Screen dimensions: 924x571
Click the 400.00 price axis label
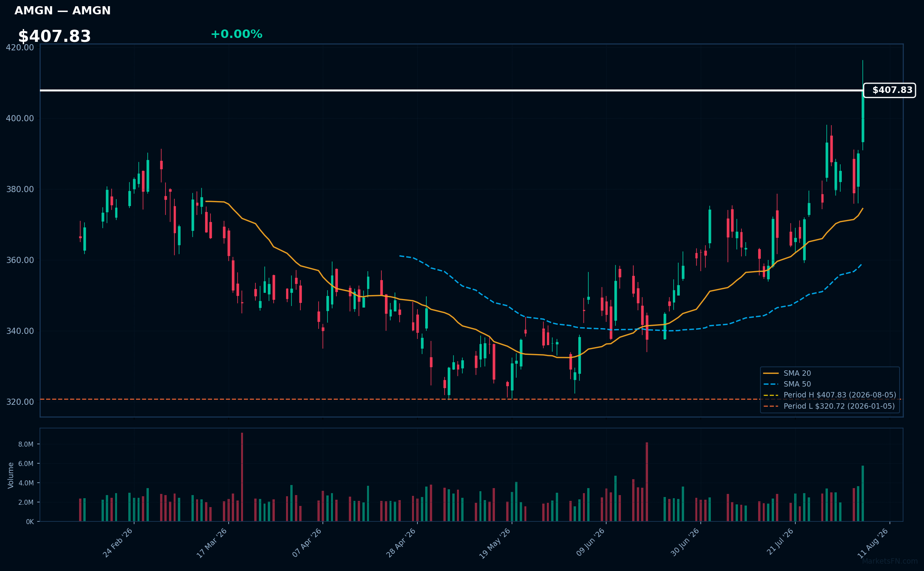(20, 118)
